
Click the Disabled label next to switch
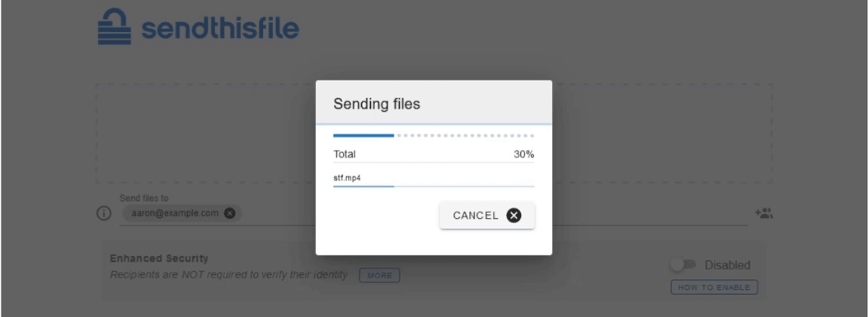[x=727, y=265]
